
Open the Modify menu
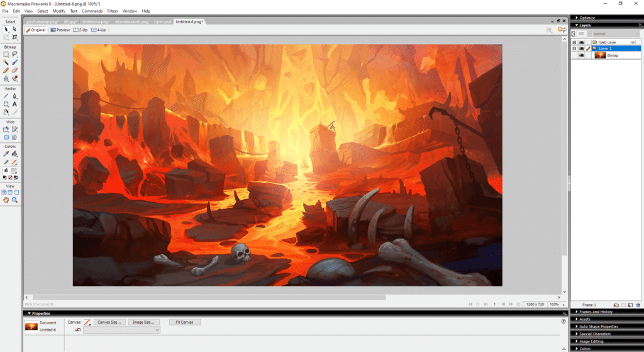[x=58, y=11]
